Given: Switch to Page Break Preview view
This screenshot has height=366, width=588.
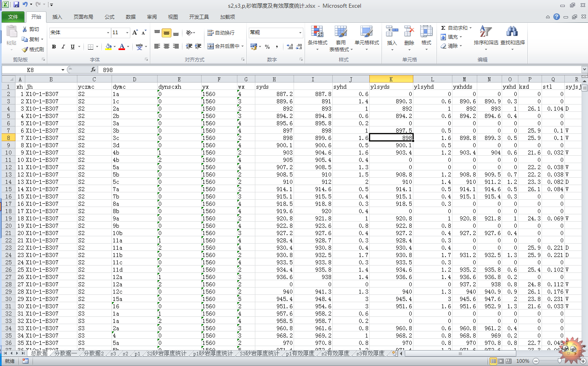Looking at the screenshot, I should pyautogui.click(x=509, y=361).
